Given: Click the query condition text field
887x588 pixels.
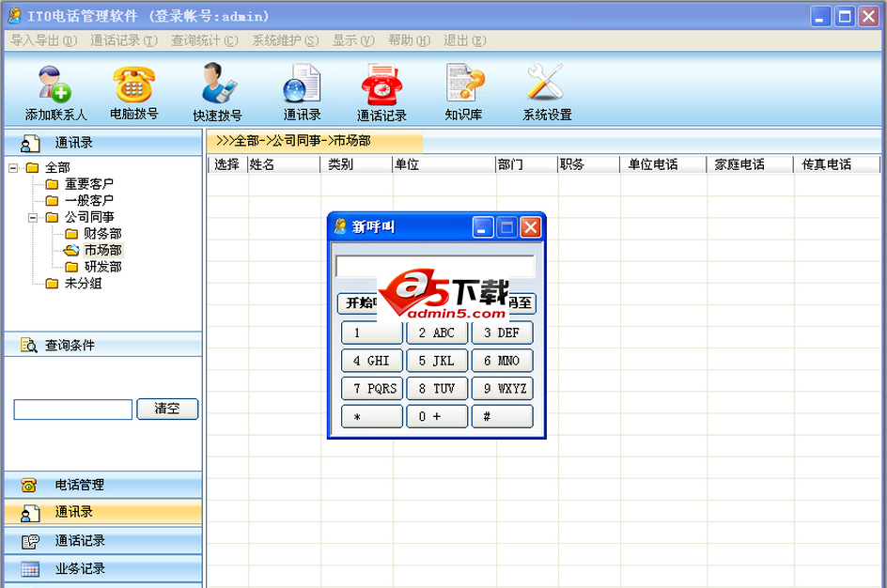Looking at the screenshot, I should (x=72, y=410).
